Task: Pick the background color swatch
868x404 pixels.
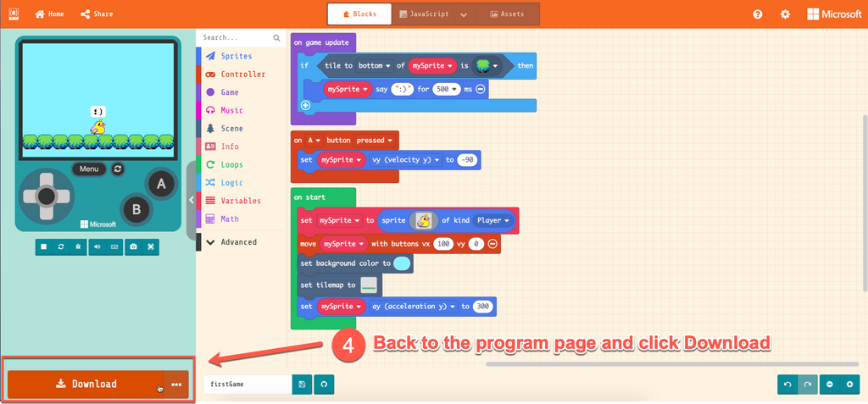Action: 402,263
